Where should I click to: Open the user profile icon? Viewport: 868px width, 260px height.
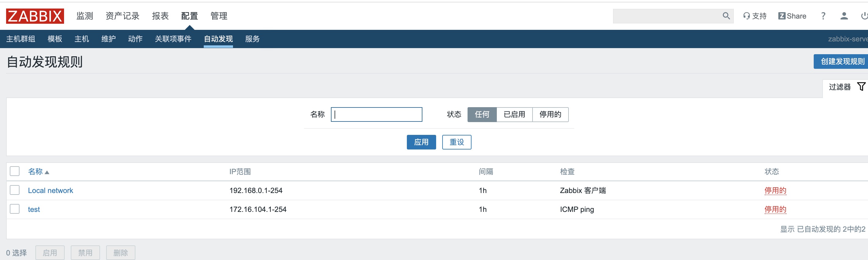[x=844, y=16]
